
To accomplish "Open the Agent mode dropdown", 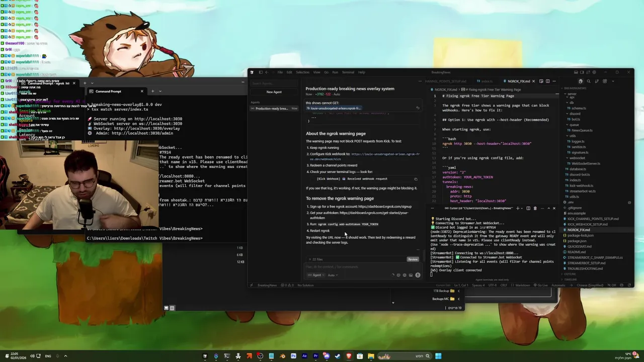I will coord(315,275).
